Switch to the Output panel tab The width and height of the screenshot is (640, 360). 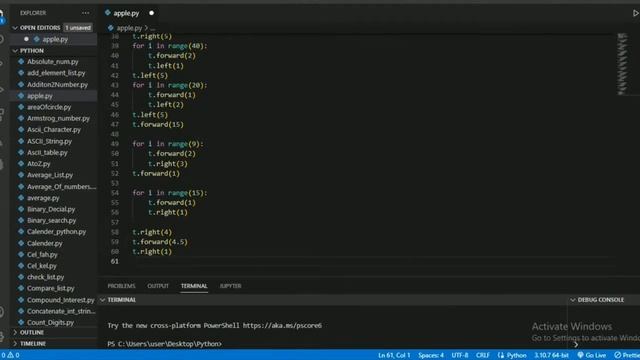click(x=158, y=286)
